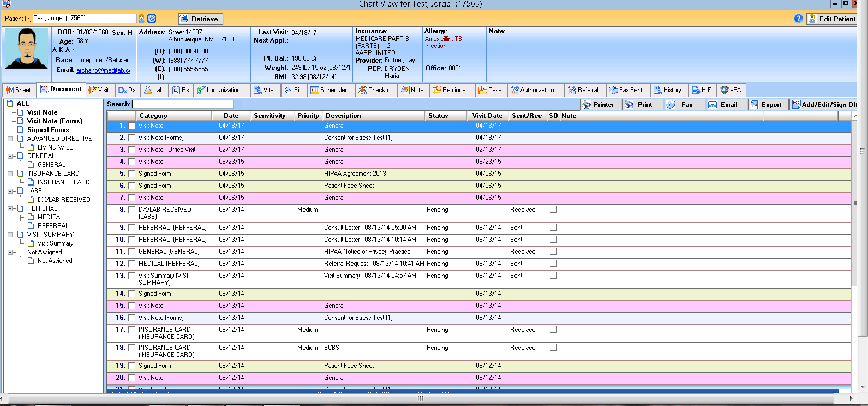Click the Export button
Image resolution: width=868 pixels, height=406 pixels.
click(769, 104)
